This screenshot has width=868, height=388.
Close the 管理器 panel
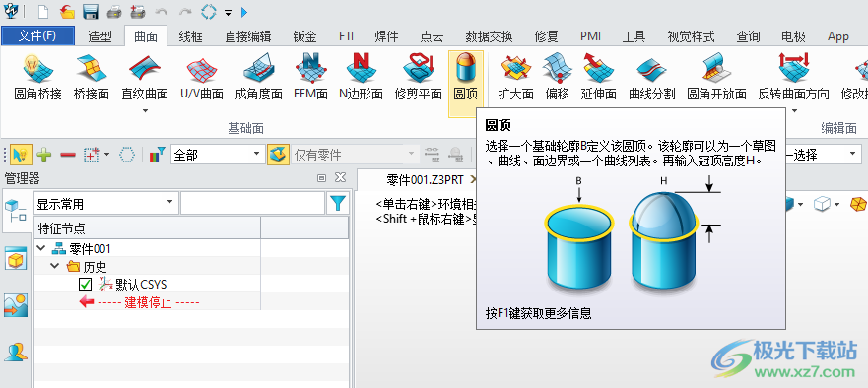pos(341,177)
